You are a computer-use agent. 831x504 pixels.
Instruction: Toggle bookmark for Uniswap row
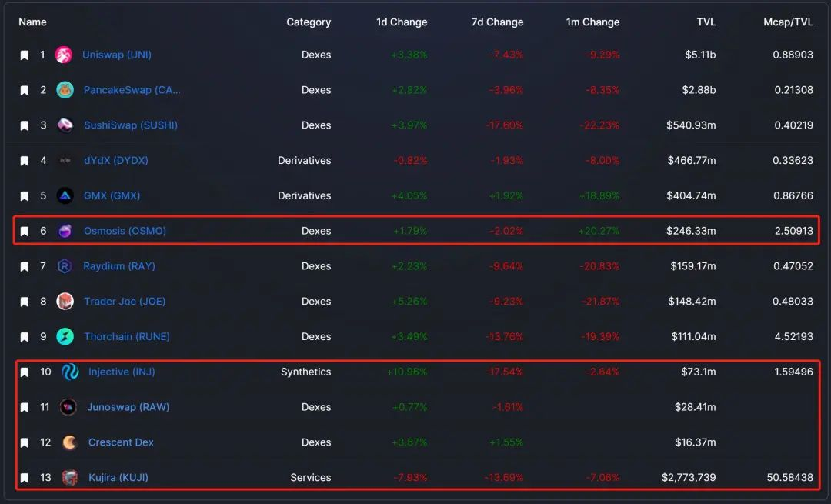25,55
